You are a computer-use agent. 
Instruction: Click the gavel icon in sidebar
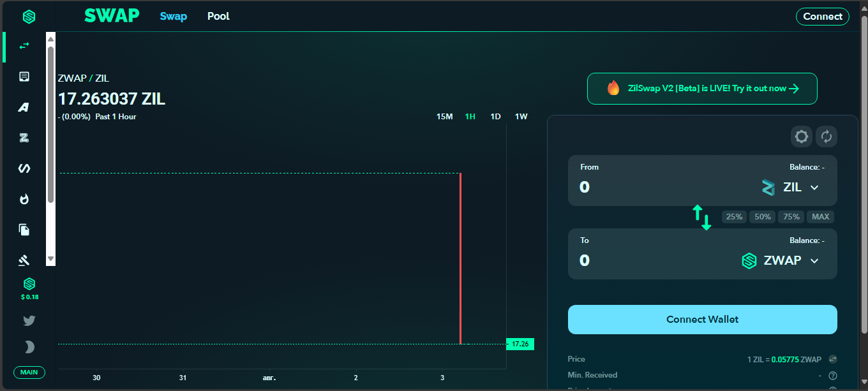pyautogui.click(x=24, y=260)
